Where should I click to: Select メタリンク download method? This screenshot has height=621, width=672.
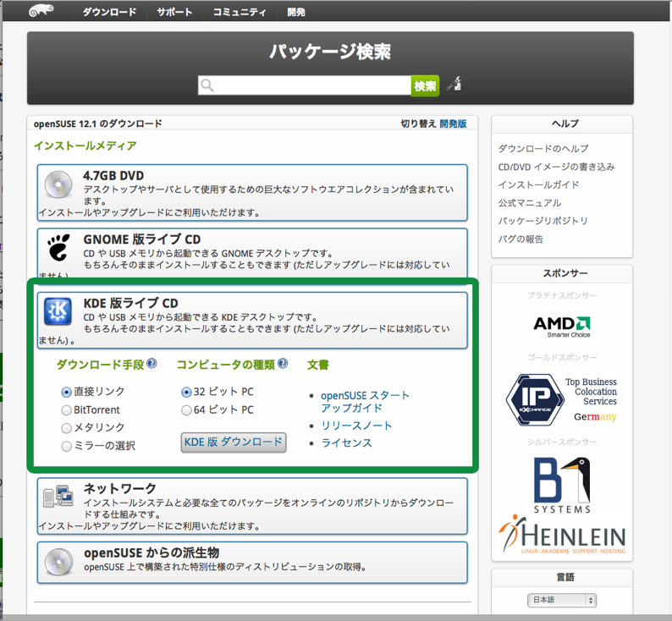pyautogui.click(x=66, y=428)
